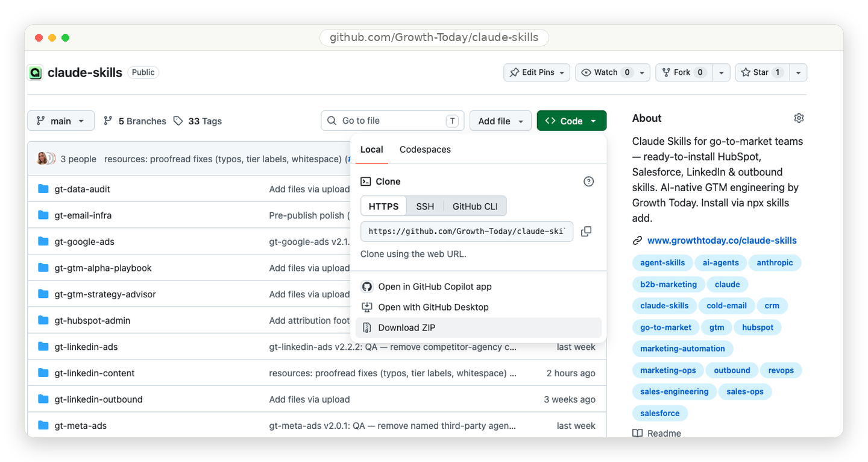Open the 33 Tags link
This screenshot has height=462, width=868.
198,121
